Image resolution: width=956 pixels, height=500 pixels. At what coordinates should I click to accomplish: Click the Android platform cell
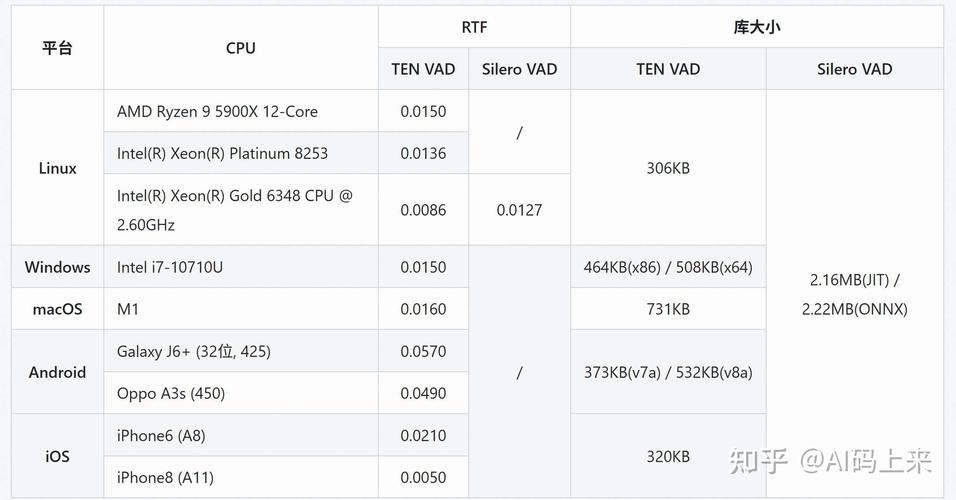pos(57,372)
